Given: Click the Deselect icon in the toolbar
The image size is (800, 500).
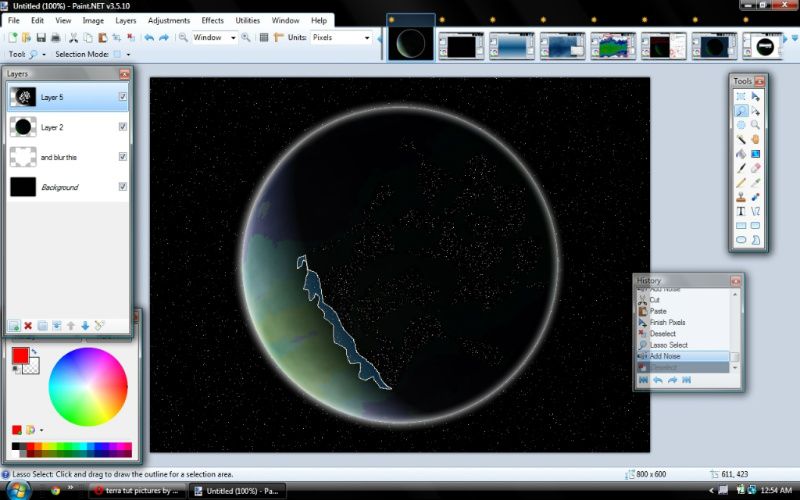Looking at the screenshot, I should pos(131,37).
